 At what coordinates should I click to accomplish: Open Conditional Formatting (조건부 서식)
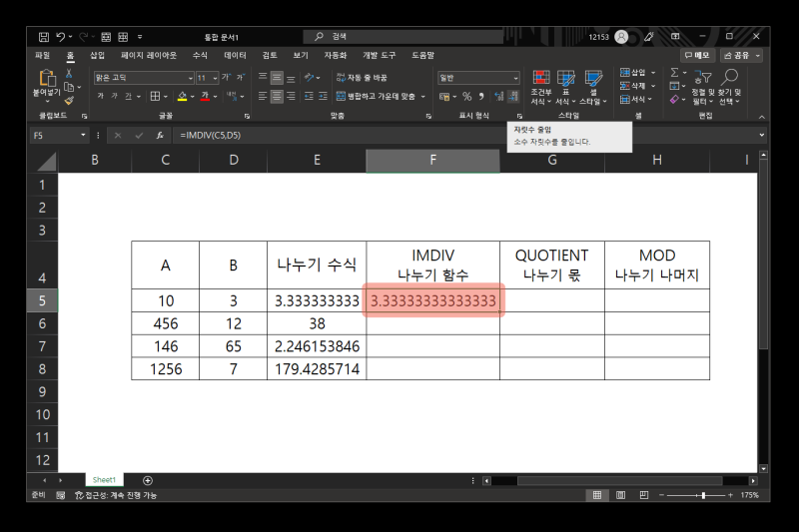tap(541, 88)
